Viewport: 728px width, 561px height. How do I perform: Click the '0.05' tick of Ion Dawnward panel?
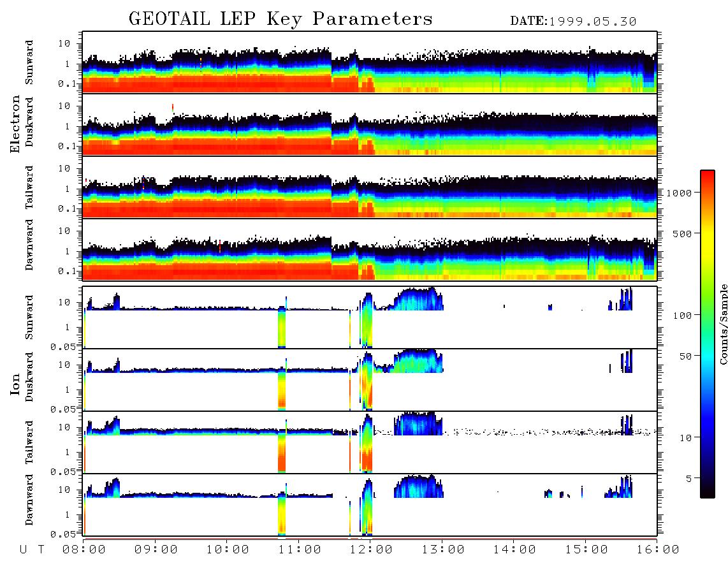(x=62, y=534)
